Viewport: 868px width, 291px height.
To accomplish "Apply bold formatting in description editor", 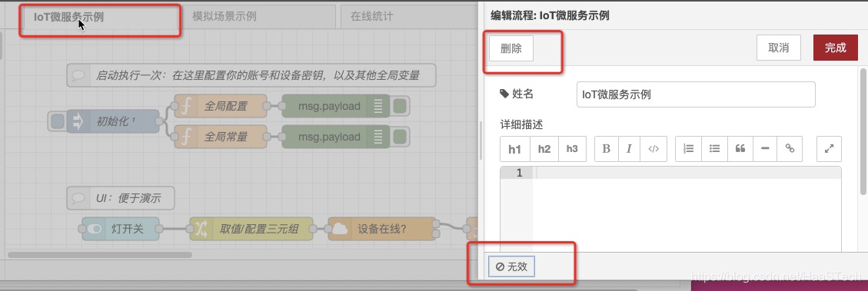I will coord(606,149).
